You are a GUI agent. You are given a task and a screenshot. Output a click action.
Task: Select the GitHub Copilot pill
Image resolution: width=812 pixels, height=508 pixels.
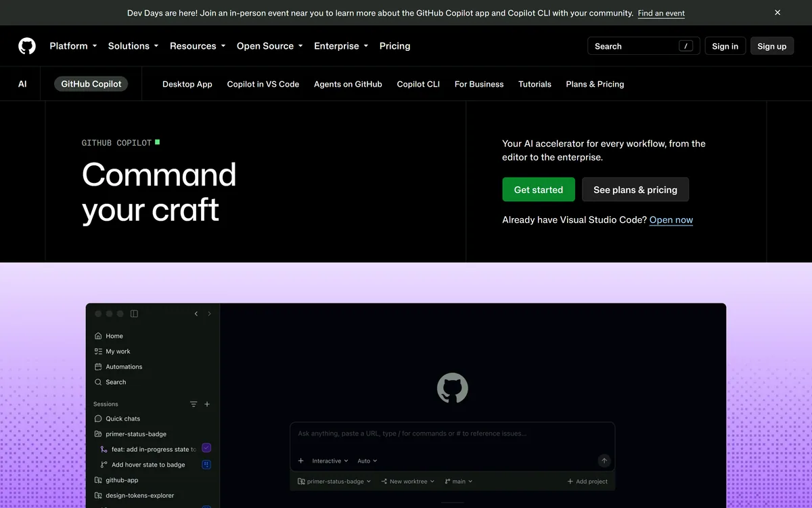point(91,84)
